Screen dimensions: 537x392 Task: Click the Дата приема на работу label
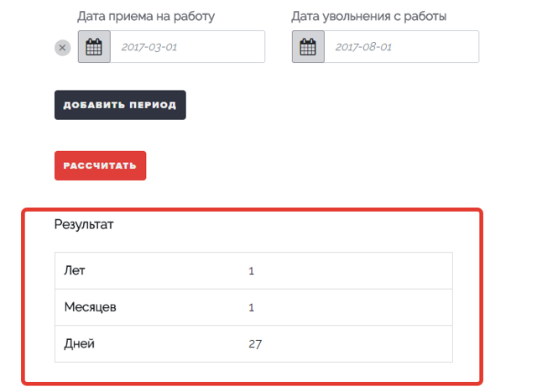146,16
